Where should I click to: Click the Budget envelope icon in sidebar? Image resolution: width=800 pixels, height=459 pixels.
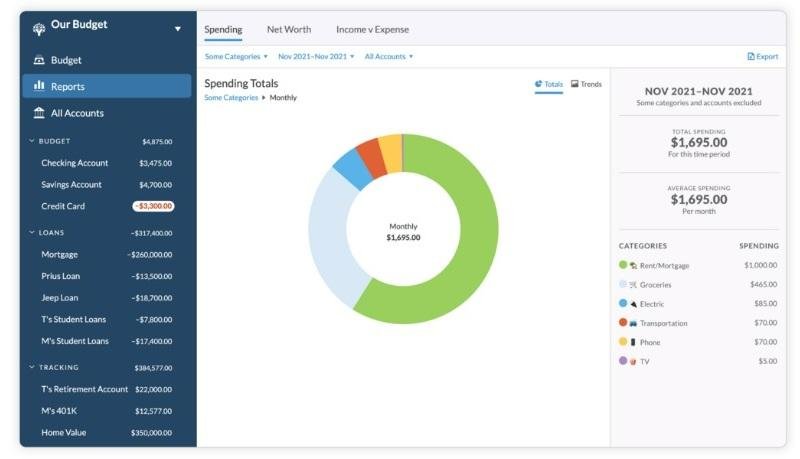click(39, 60)
